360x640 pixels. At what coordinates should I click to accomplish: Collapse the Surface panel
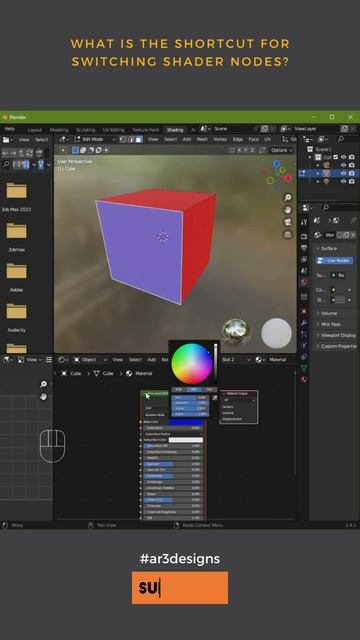point(329,248)
